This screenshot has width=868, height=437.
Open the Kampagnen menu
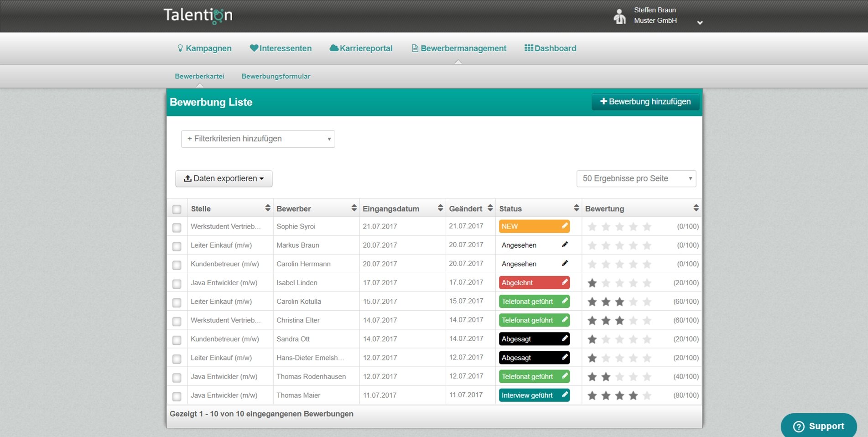[204, 48]
